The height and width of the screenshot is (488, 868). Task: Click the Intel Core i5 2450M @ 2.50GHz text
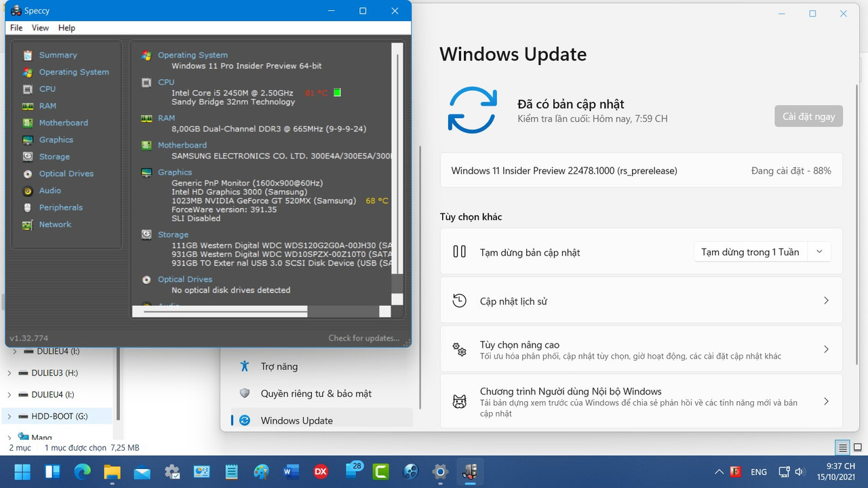[x=233, y=93]
